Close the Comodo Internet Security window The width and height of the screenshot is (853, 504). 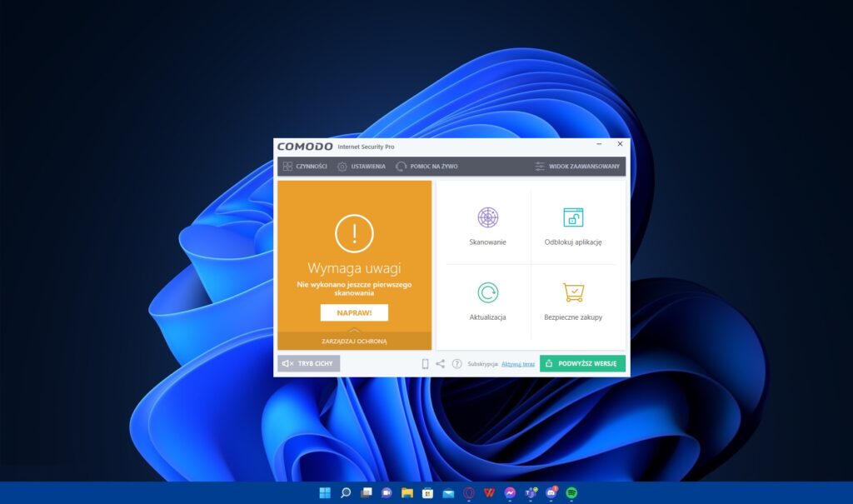620,144
